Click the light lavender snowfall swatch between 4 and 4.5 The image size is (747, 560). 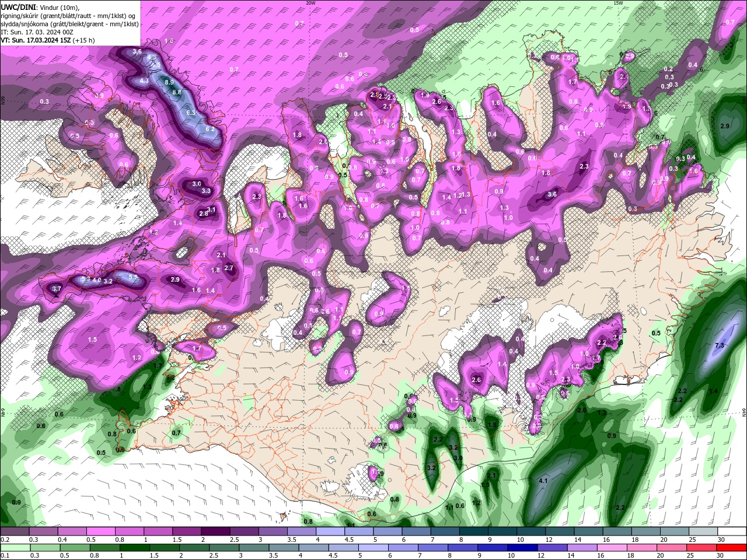pyautogui.click(x=330, y=531)
